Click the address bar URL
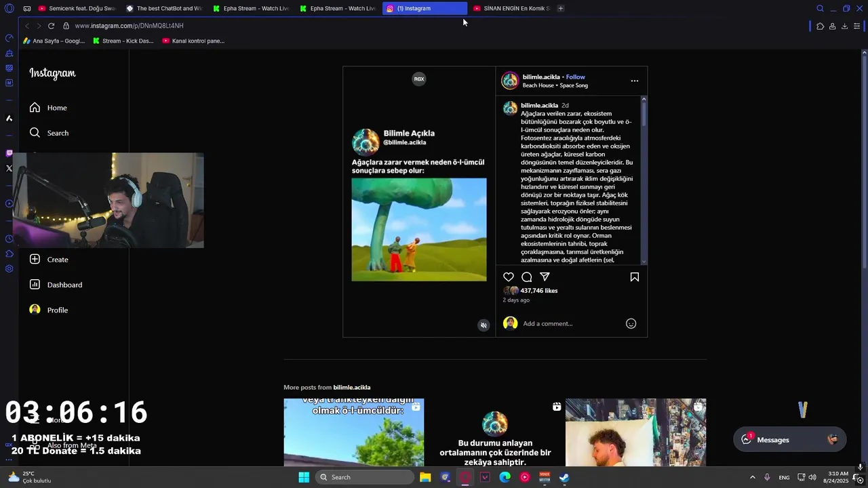 pyautogui.click(x=129, y=26)
